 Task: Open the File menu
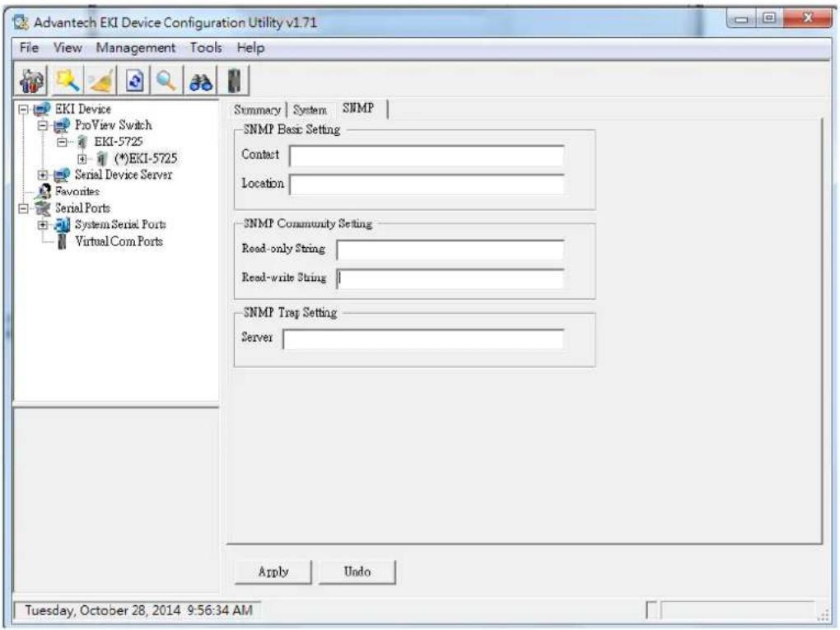pos(29,48)
